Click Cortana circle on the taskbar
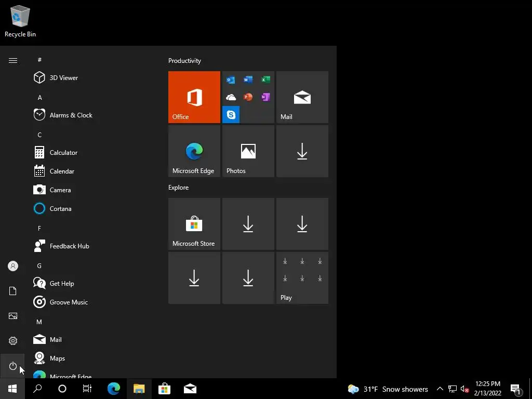Image resolution: width=532 pixels, height=399 pixels. (x=62, y=389)
